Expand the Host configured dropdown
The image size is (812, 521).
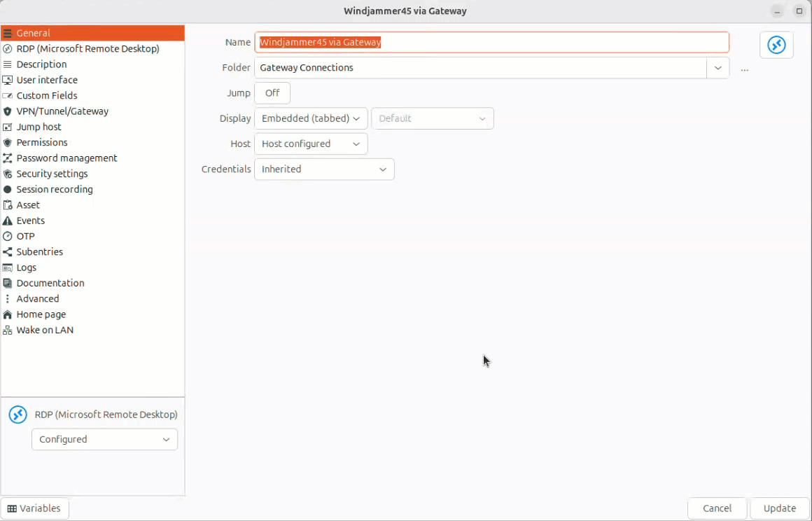311,144
